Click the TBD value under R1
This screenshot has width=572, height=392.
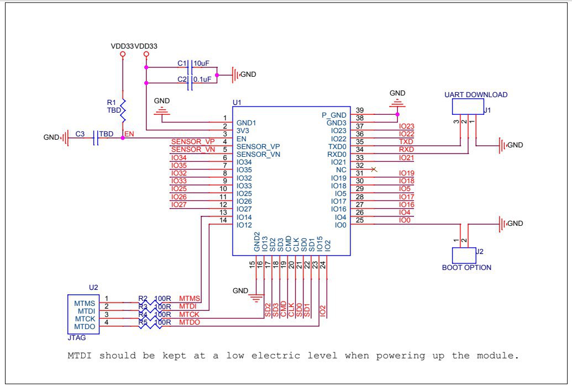tap(113, 110)
